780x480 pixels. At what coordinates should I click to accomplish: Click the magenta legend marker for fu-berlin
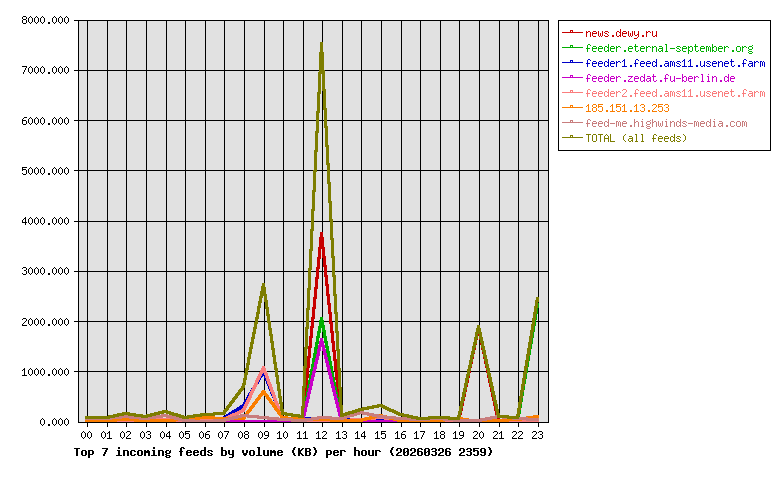click(572, 77)
